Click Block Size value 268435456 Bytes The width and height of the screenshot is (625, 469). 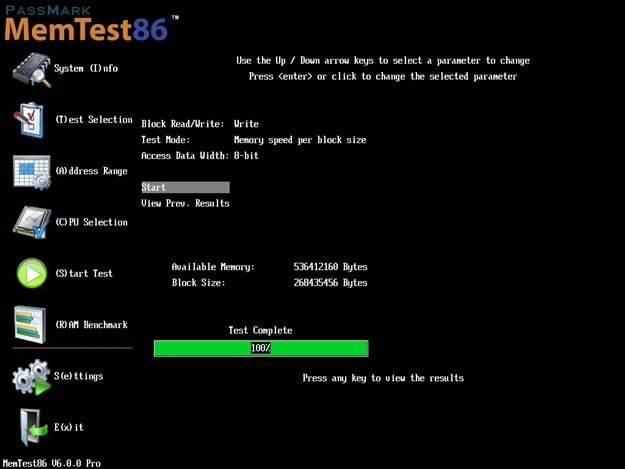pyautogui.click(x=330, y=283)
